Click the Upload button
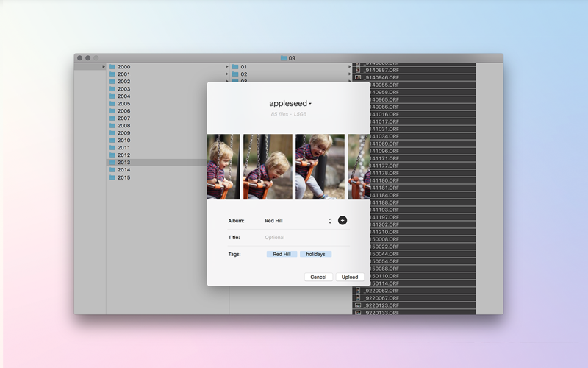 point(350,277)
